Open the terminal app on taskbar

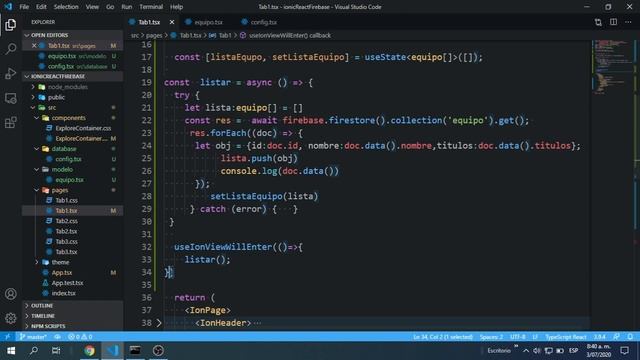pyautogui.click(x=135, y=351)
